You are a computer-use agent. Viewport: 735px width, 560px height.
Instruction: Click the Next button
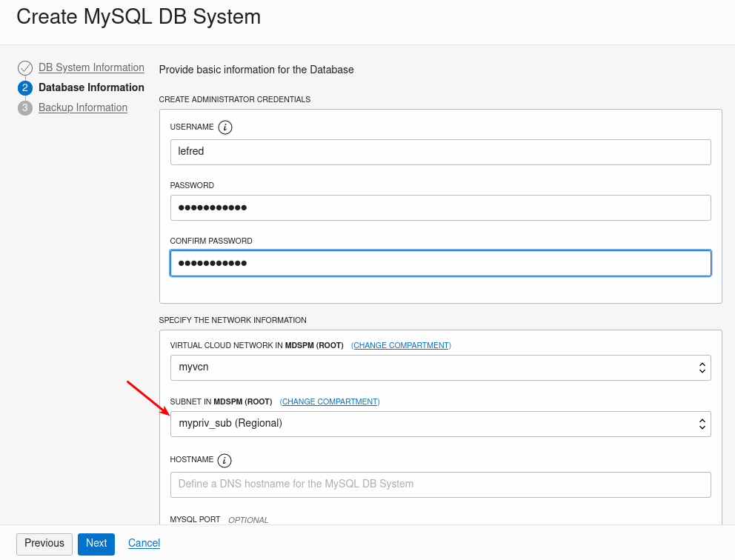[96, 544]
